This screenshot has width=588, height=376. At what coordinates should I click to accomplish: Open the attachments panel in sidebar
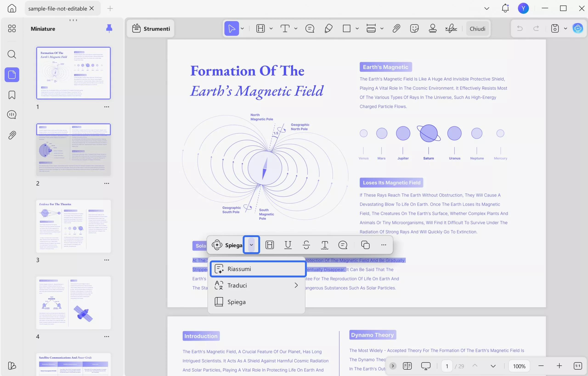pyautogui.click(x=12, y=135)
